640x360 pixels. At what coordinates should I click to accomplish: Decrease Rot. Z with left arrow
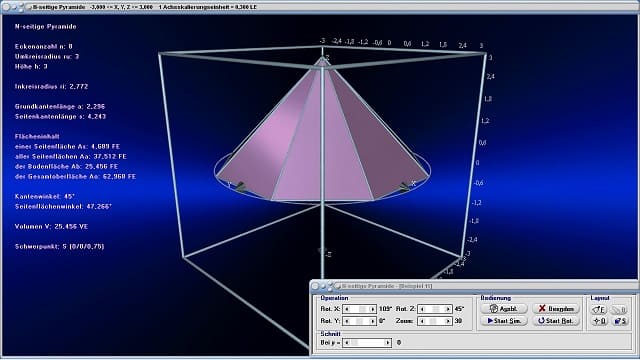click(x=422, y=309)
